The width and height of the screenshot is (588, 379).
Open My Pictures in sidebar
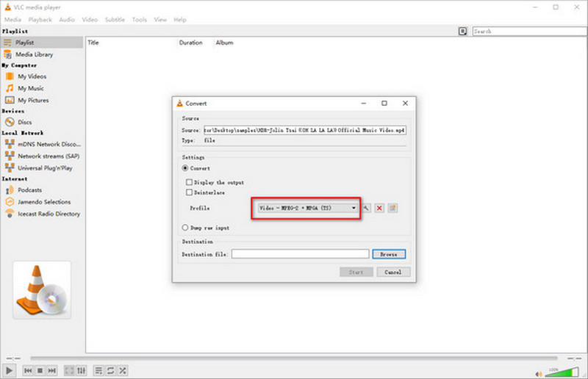(42, 100)
